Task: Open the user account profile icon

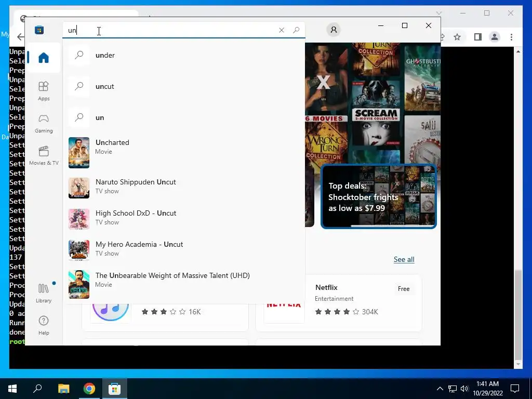Action: 334,30
